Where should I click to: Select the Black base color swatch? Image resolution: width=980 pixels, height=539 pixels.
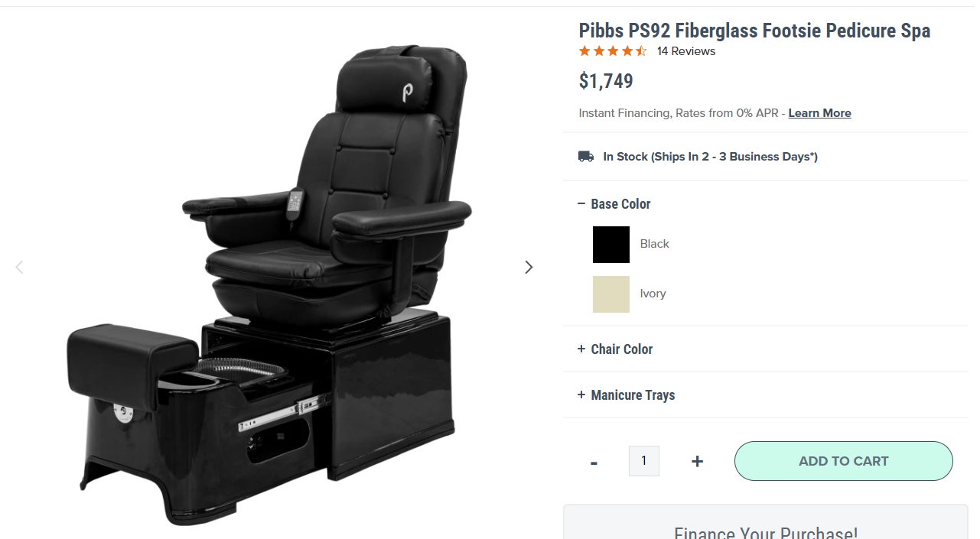pos(611,245)
